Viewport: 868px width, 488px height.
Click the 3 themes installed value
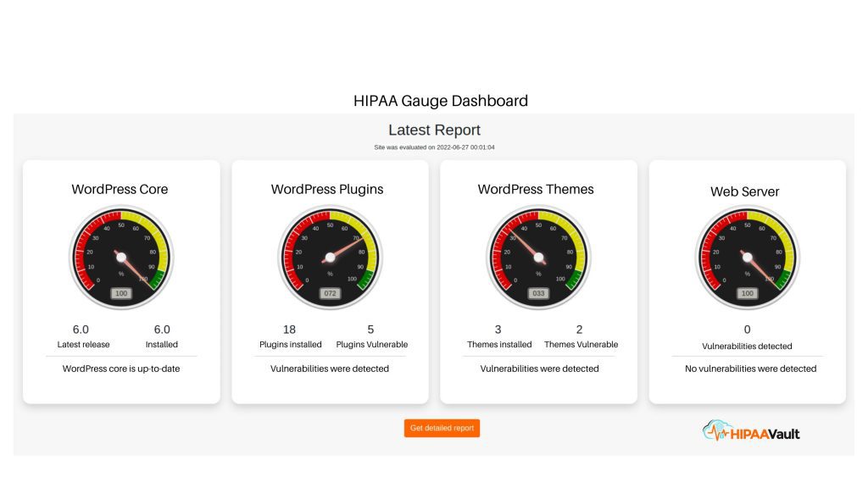[498, 330]
